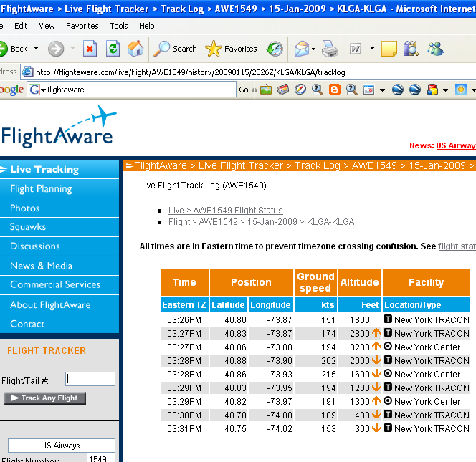Click the page icon in address bar
Screen dimensions: 476x462
[x=28, y=72]
